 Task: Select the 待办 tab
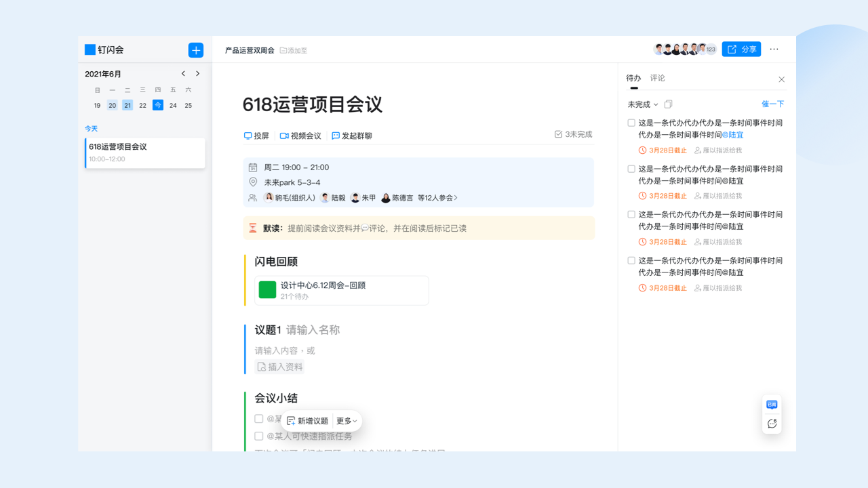click(x=632, y=78)
